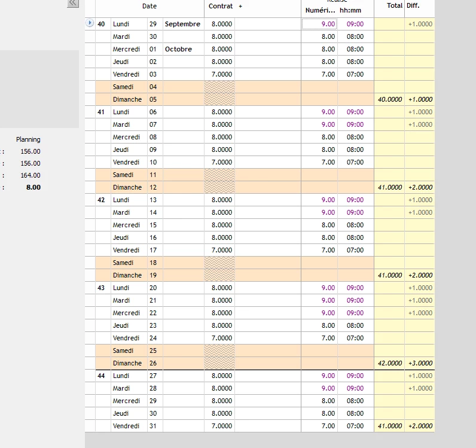Image resolution: width=476 pixels, height=448 pixels.
Task: Click the plus sign next to Contrat header
Action: point(240,7)
